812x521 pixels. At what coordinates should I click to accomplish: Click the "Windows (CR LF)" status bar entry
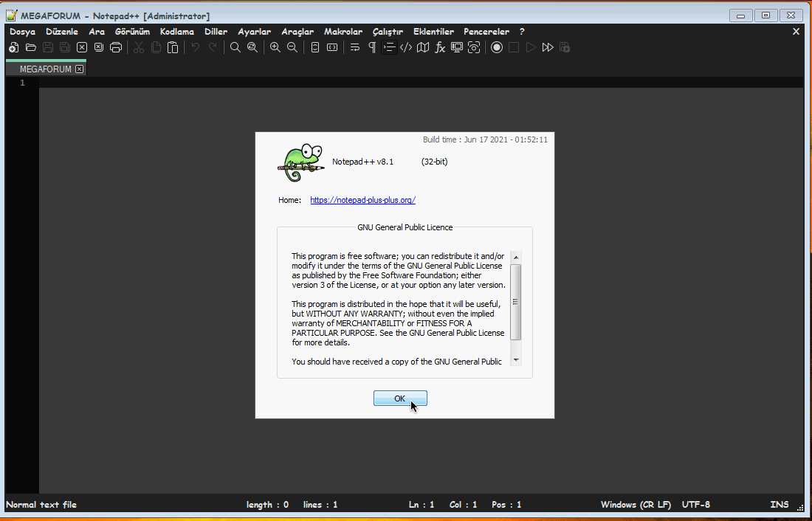pyautogui.click(x=636, y=505)
